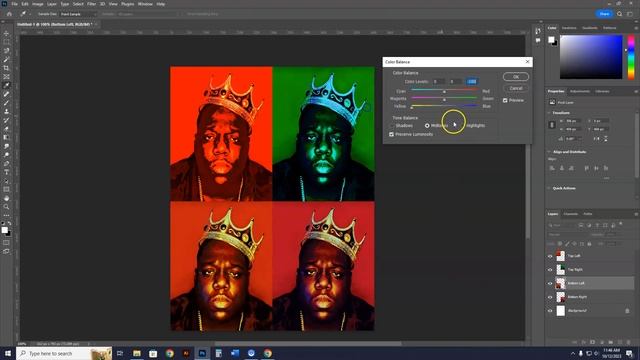640x360 pixels.
Task: Click the blue Share button
Action: pyautogui.click(x=604, y=14)
